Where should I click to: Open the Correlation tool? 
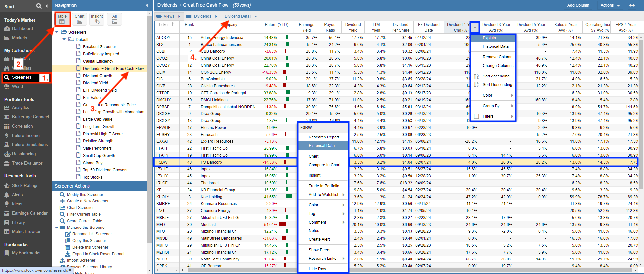click(22, 126)
